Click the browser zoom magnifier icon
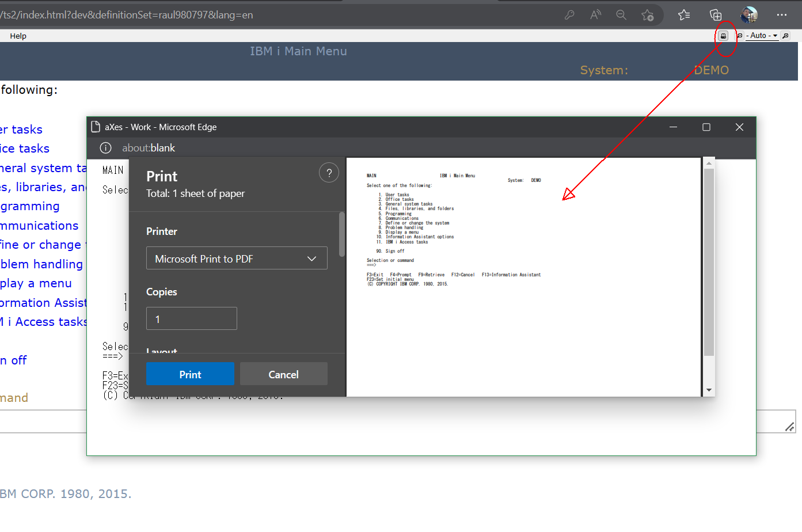 click(x=621, y=15)
